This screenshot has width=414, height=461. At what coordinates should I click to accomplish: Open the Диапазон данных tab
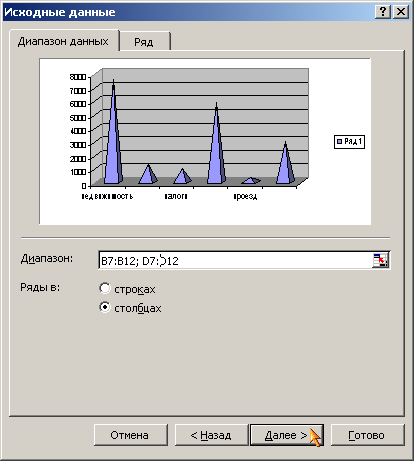[64, 41]
